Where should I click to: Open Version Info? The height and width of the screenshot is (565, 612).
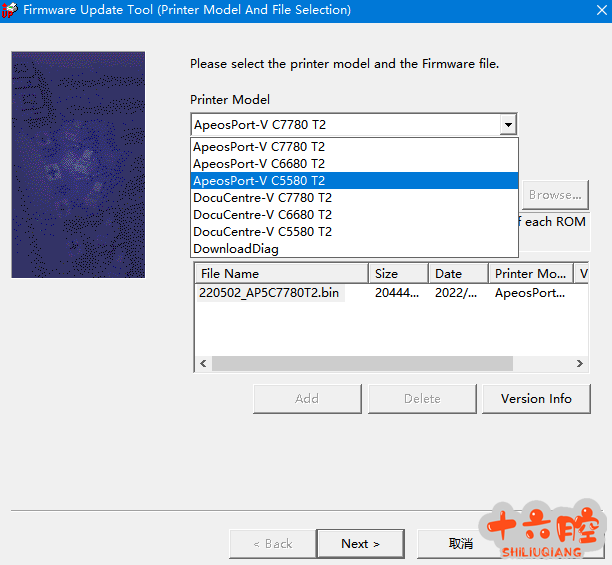pyautogui.click(x=536, y=399)
